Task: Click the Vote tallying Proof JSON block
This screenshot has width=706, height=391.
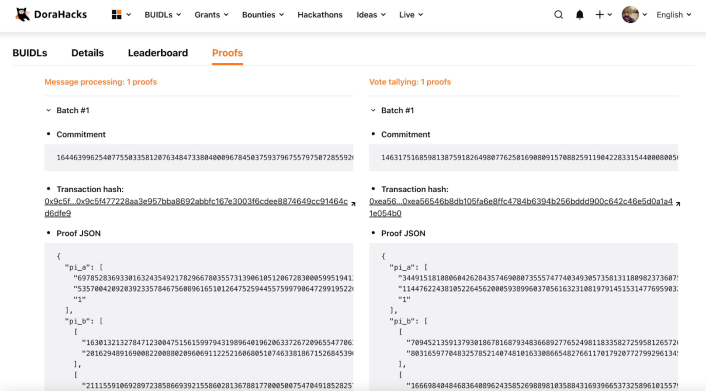Action: [523, 317]
